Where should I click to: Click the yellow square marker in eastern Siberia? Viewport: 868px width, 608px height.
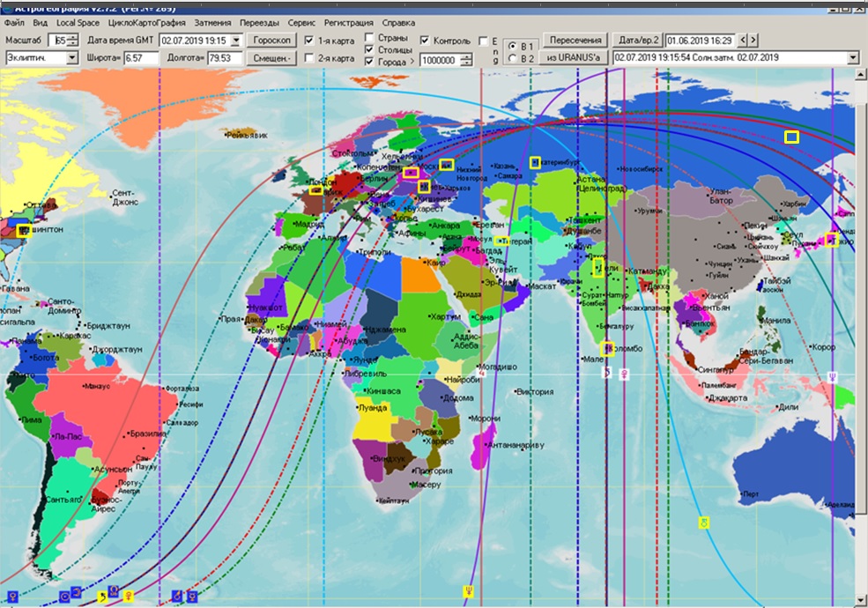coord(791,137)
